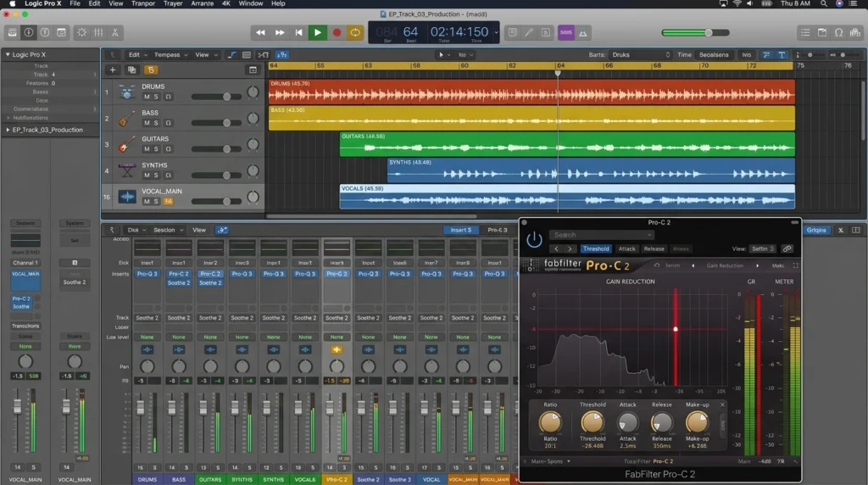Click the VOCAL_MAIN track waveform icon

[x=127, y=197]
